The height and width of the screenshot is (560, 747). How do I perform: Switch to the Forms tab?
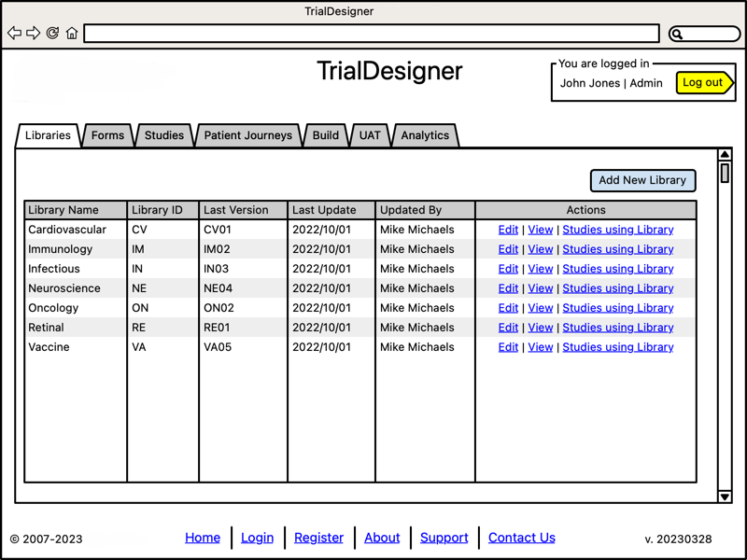point(107,135)
